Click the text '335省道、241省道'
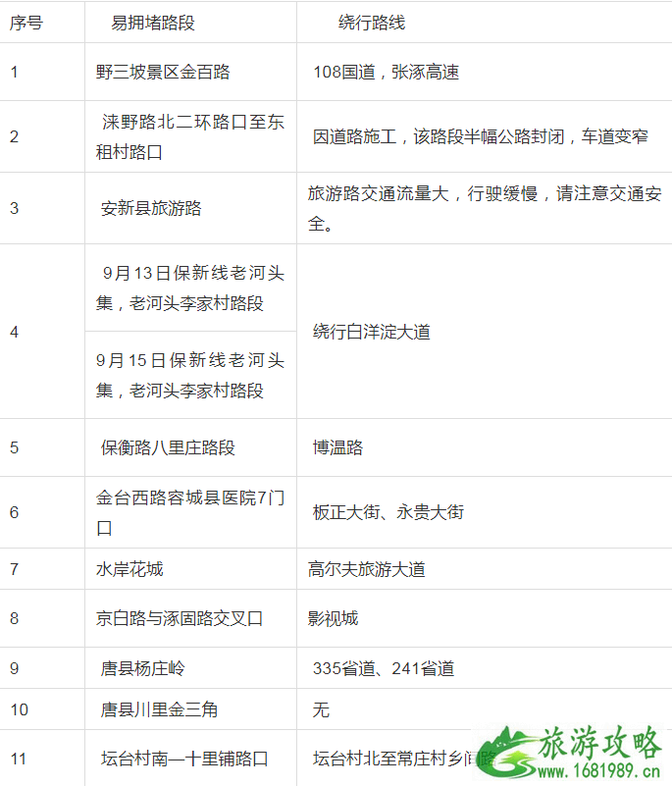The height and width of the screenshot is (786, 672). pos(384,668)
